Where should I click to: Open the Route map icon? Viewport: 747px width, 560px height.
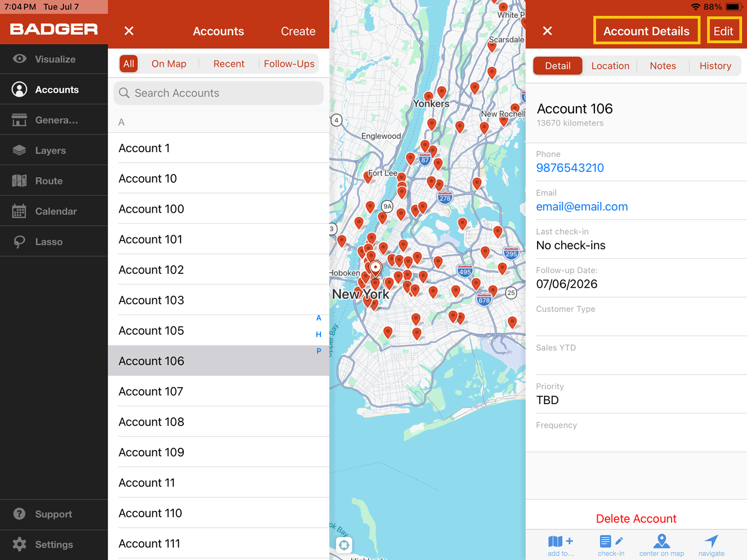point(19,180)
